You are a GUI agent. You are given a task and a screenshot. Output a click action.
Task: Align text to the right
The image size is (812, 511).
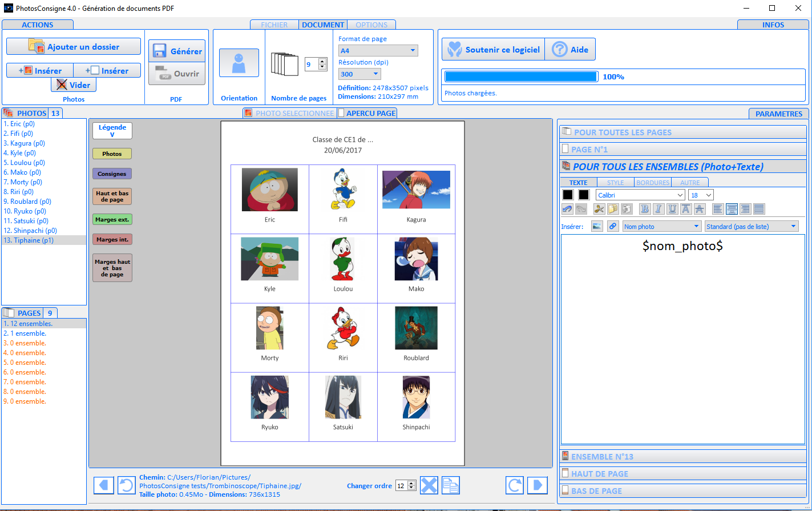coord(745,209)
